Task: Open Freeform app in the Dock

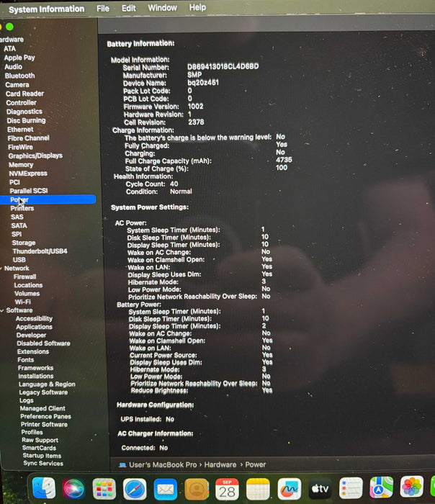Action: pyautogui.click(x=289, y=489)
